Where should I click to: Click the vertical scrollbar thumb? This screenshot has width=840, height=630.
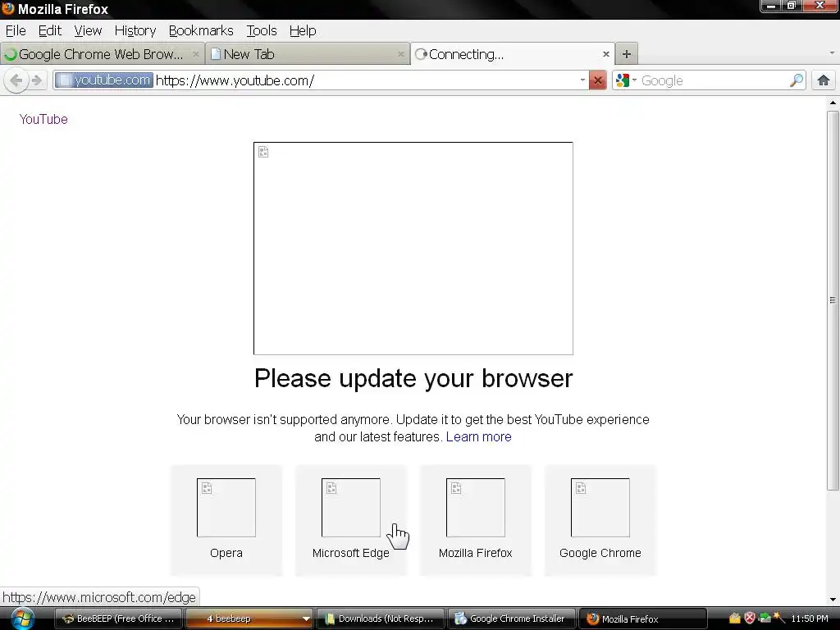[832, 300]
